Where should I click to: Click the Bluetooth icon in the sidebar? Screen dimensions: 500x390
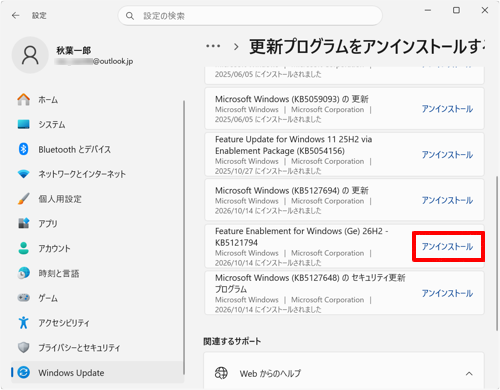23,149
